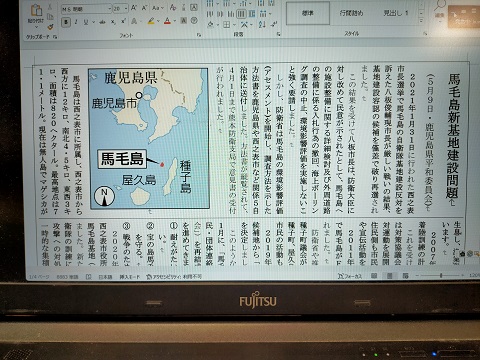The image size is (480, 360).
Task: Expand the font color dropdown arrow
Action: (175, 21)
